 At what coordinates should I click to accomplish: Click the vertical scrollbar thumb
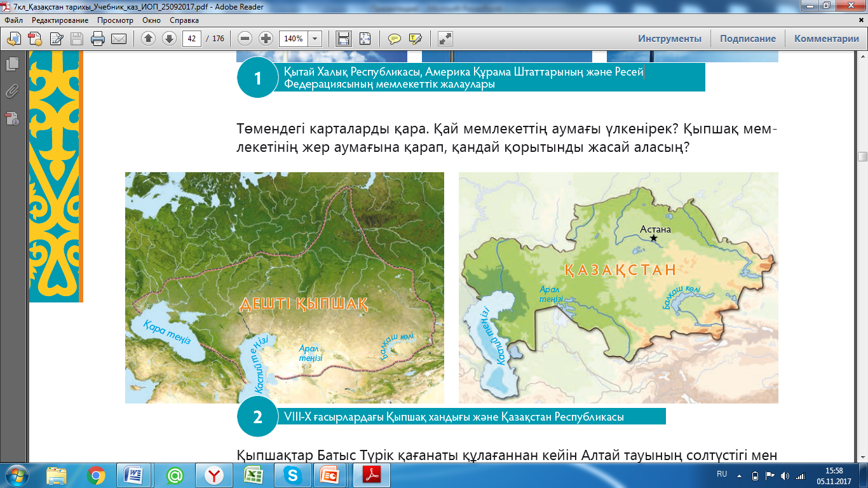click(x=862, y=156)
